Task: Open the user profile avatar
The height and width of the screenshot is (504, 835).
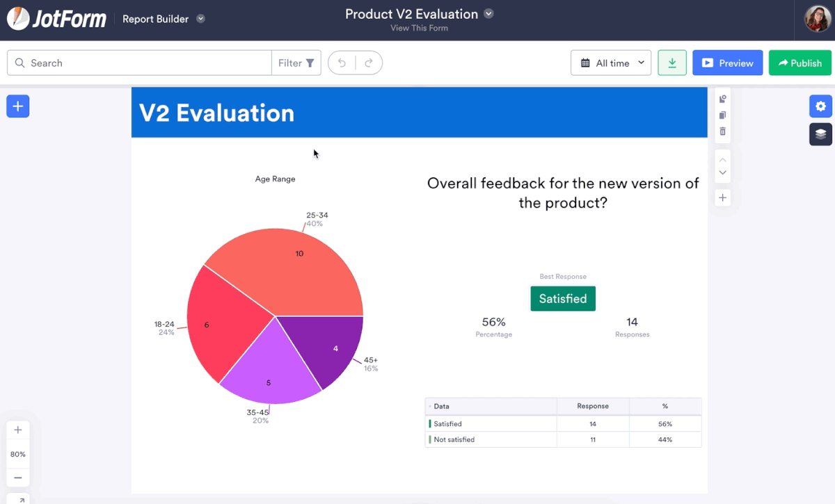Action: coord(817,19)
